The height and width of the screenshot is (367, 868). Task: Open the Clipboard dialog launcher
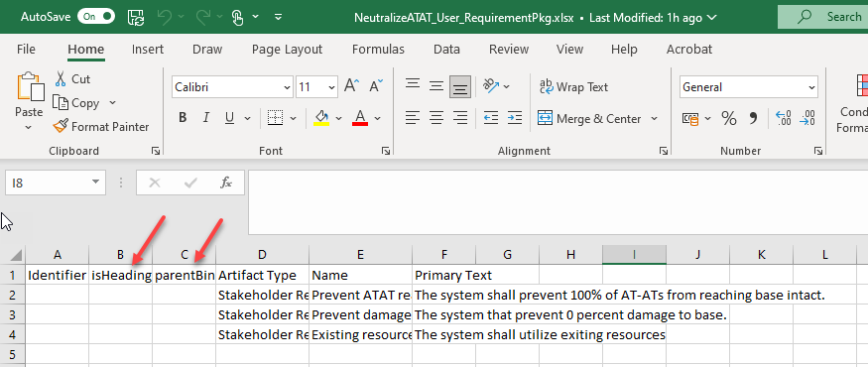tap(156, 151)
